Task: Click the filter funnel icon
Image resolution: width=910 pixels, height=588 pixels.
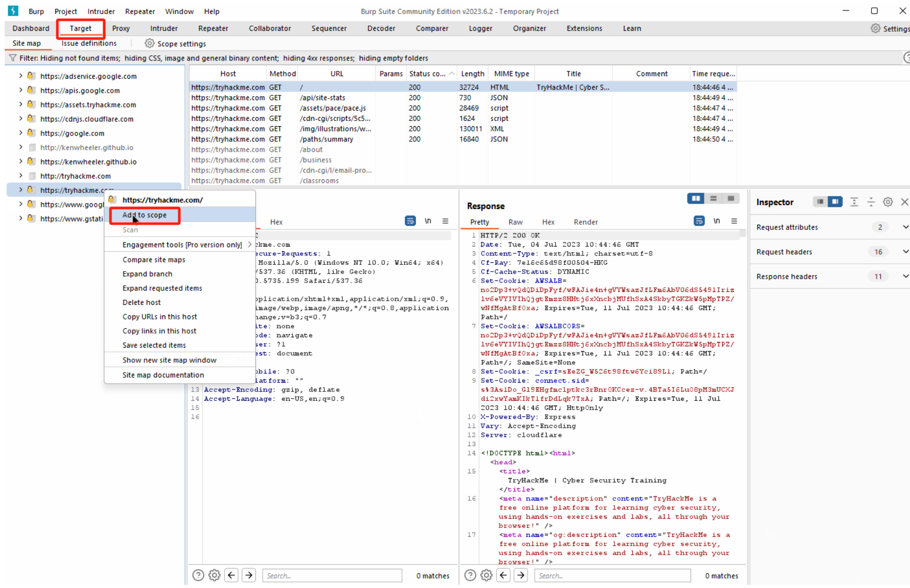Action: click(x=13, y=58)
